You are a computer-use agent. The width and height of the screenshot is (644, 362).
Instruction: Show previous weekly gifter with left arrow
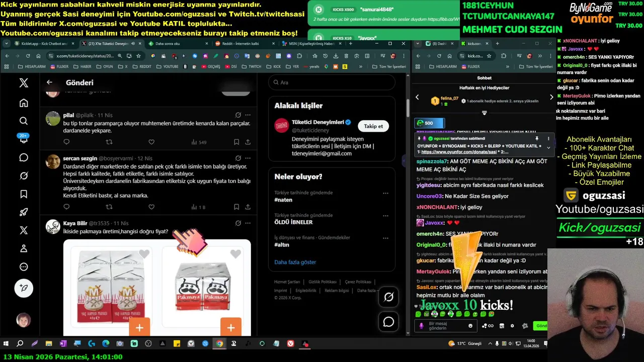(x=417, y=98)
